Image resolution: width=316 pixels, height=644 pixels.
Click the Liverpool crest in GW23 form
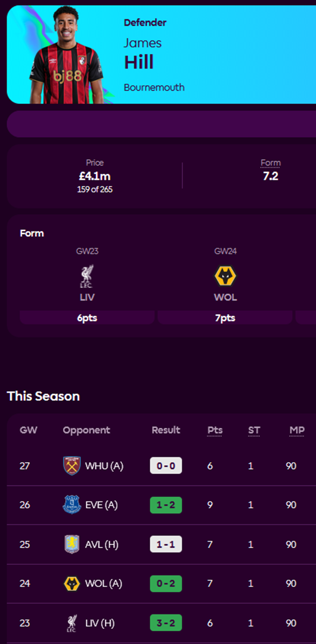tap(87, 276)
